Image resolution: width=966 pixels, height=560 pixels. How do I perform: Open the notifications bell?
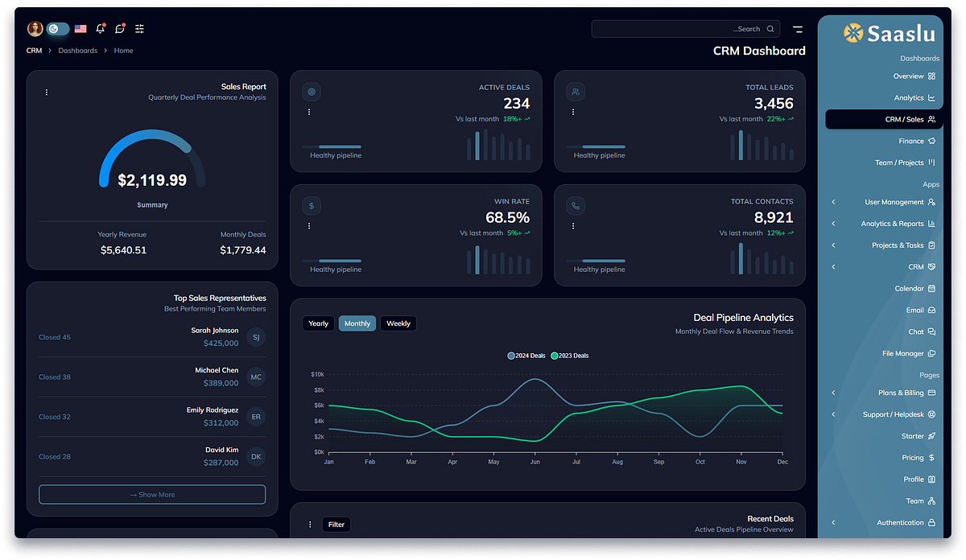(x=101, y=29)
